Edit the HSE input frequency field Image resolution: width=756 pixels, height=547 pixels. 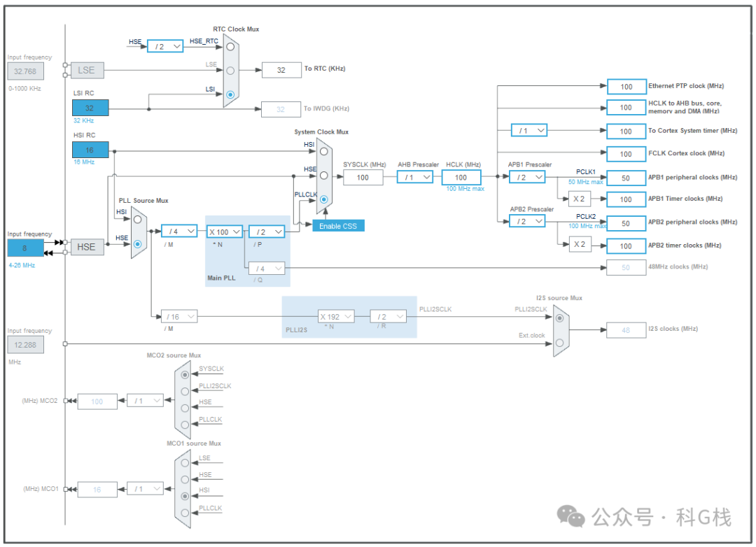tap(24, 248)
